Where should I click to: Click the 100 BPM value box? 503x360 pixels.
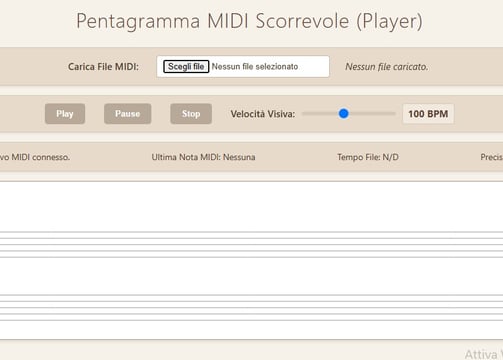click(x=428, y=114)
